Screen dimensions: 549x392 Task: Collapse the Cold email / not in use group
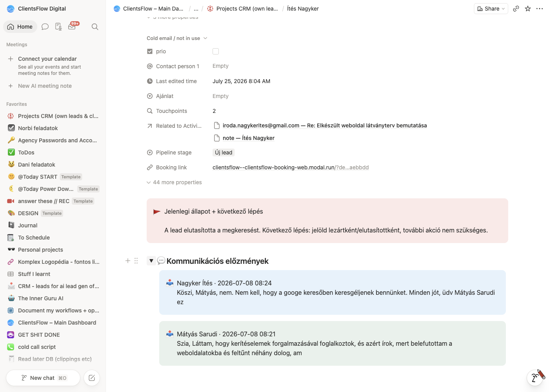pos(177,38)
